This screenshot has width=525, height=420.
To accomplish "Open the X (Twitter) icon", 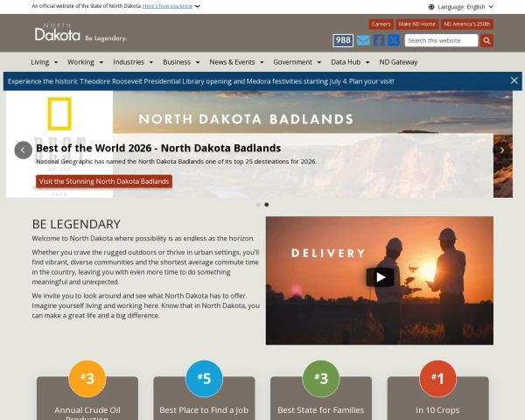I will click(394, 40).
